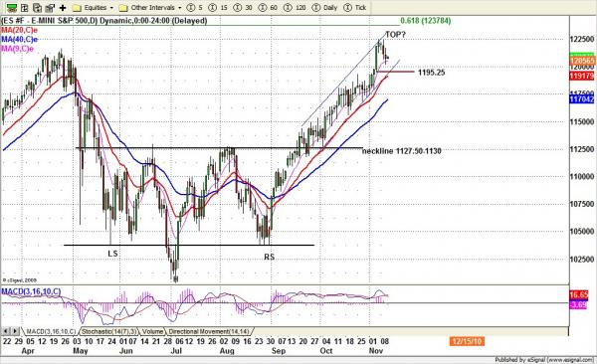Click the Other Intervals folder icon
This screenshot has width=597, height=364.
pos(123,8)
